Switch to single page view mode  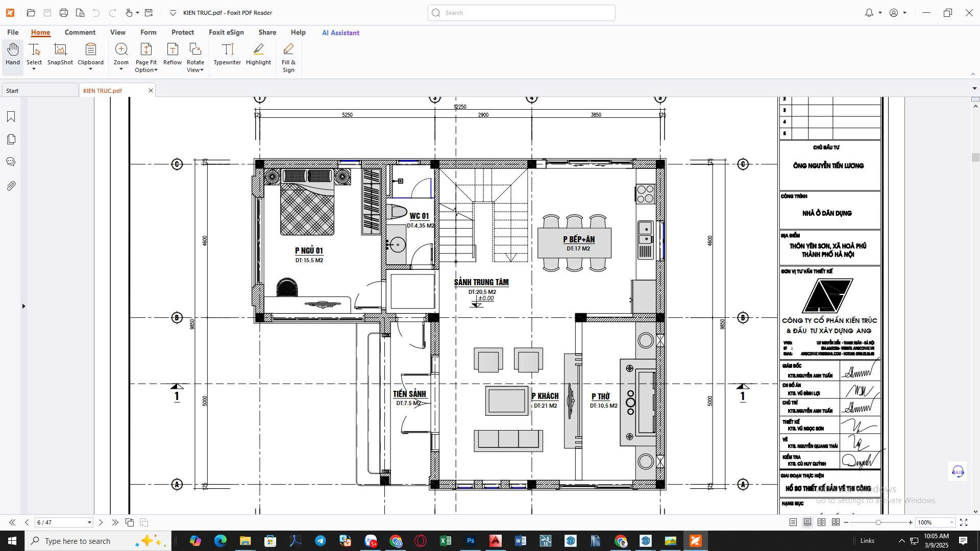tap(793, 522)
